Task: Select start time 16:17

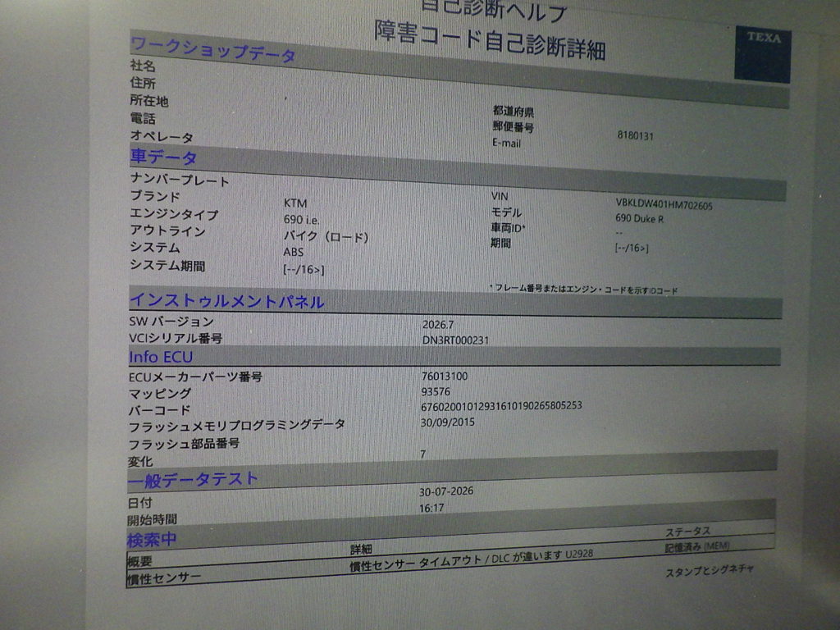Action: pyautogui.click(x=431, y=508)
